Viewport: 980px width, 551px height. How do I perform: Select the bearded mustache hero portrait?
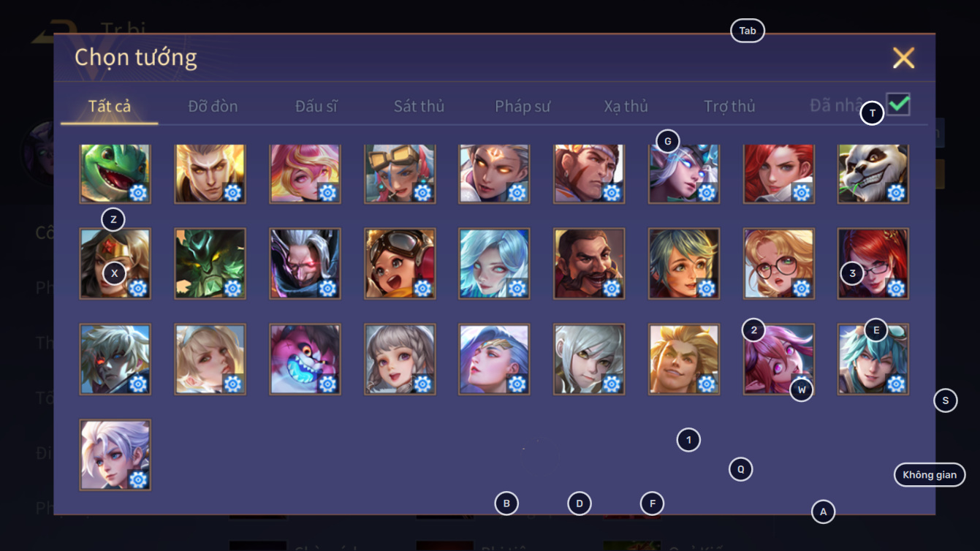(589, 264)
